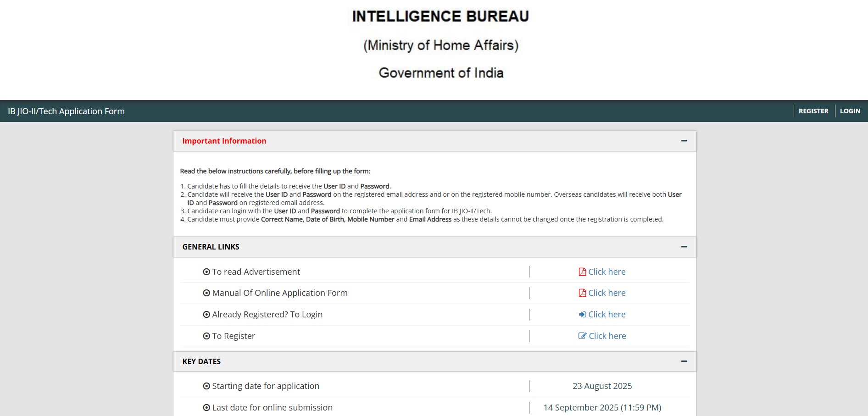The image size is (868, 416).
Task: Click bullet icon beside To read Advertisement
Action: tap(206, 272)
